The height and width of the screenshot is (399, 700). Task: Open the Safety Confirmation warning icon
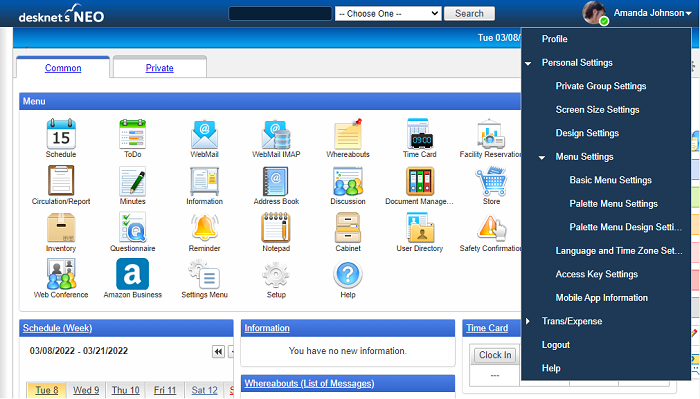point(492,227)
